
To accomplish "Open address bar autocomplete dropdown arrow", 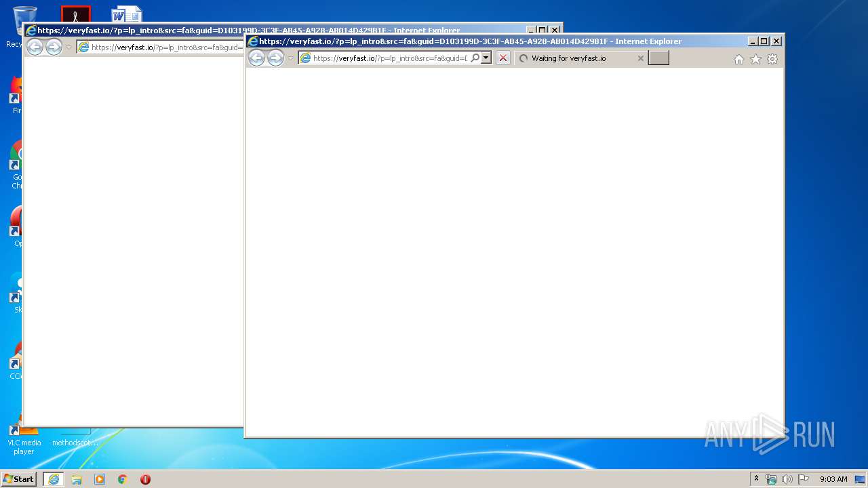I will pos(486,58).
